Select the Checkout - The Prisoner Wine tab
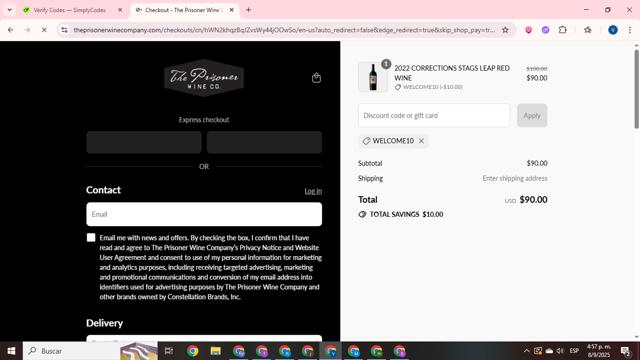The width and height of the screenshot is (640, 360). pos(184,10)
